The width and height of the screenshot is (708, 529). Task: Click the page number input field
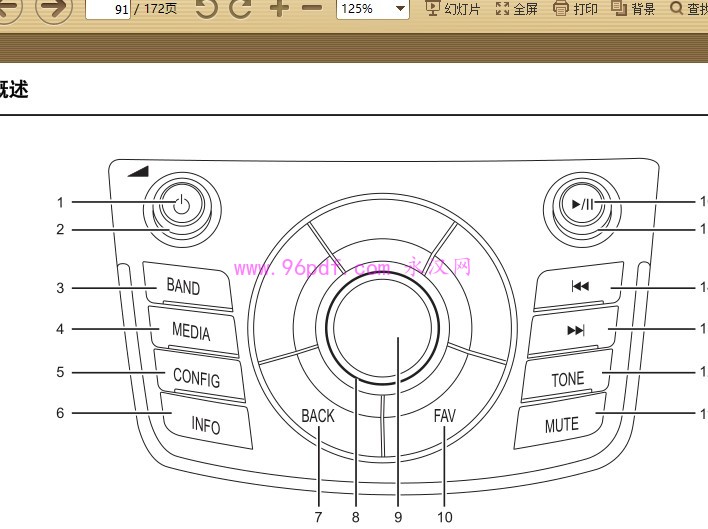107,9
